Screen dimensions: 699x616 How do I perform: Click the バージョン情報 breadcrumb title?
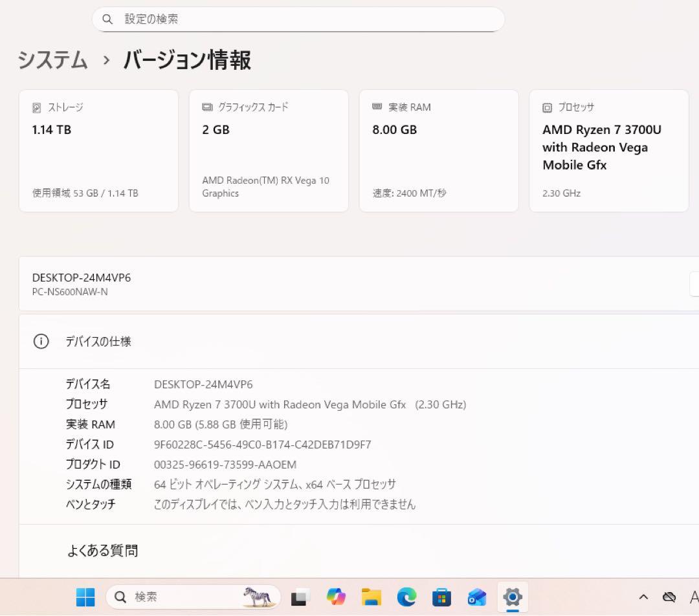(188, 60)
